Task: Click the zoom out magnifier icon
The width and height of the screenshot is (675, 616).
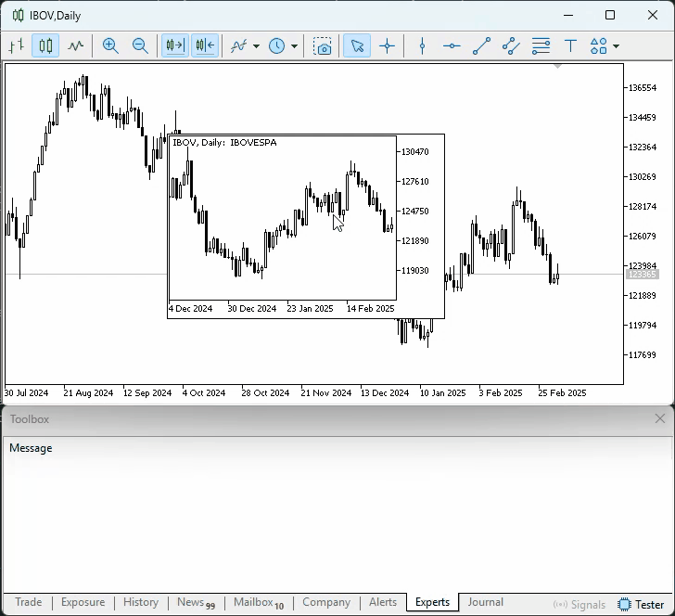Action: [x=140, y=45]
